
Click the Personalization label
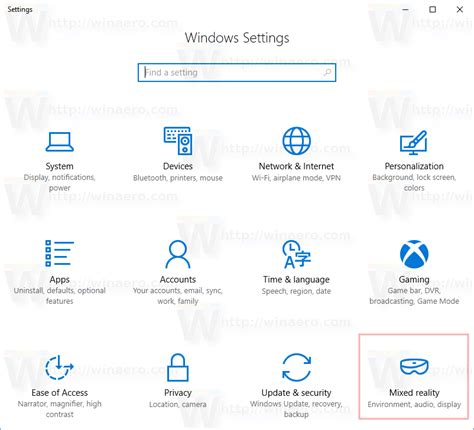(x=414, y=166)
